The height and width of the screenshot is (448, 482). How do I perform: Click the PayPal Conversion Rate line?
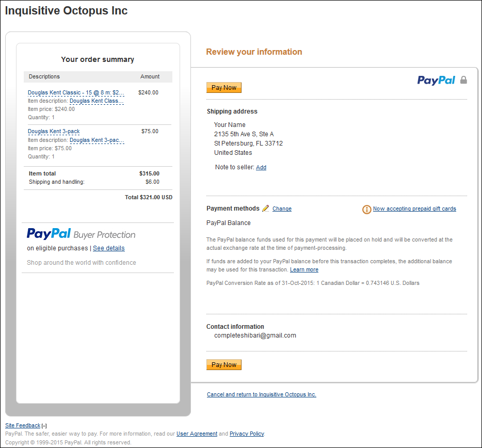313,283
